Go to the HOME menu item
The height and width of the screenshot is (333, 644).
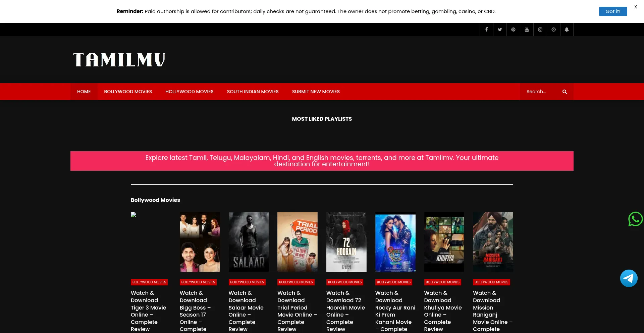coord(84,92)
